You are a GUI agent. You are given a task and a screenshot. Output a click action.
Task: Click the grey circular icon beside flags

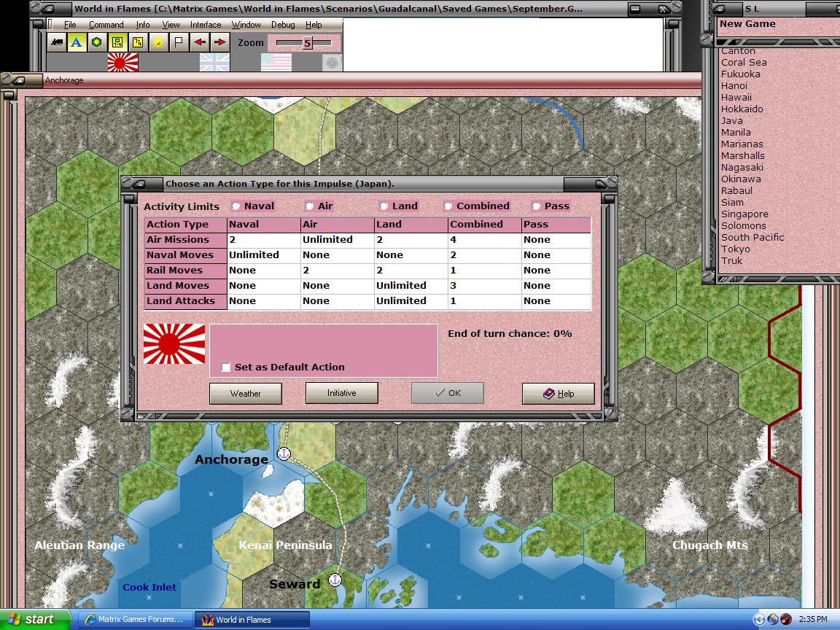[332, 63]
